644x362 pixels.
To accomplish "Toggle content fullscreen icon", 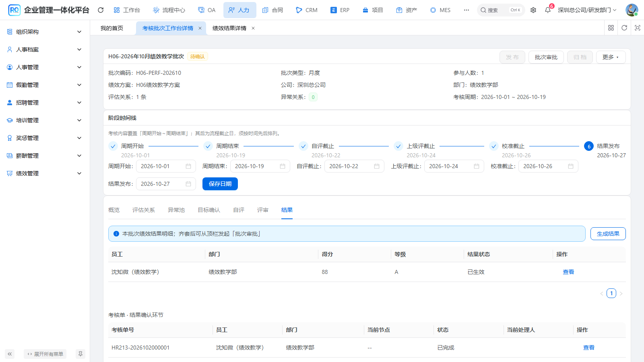I will point(638,28).
